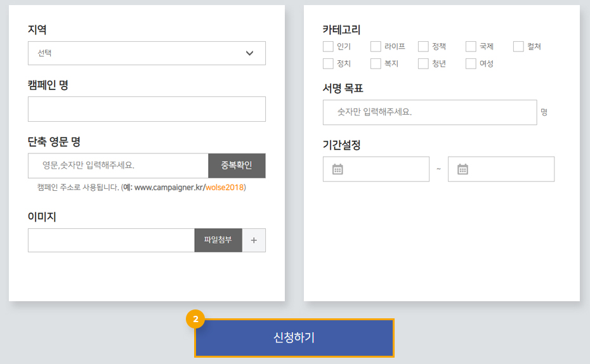
Task: Open the start date calendar icon
Action: (x=338, y=169)
